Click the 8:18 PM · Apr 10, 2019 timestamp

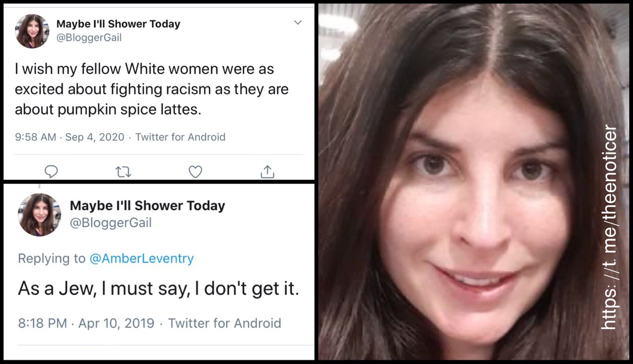coord(86,323)
